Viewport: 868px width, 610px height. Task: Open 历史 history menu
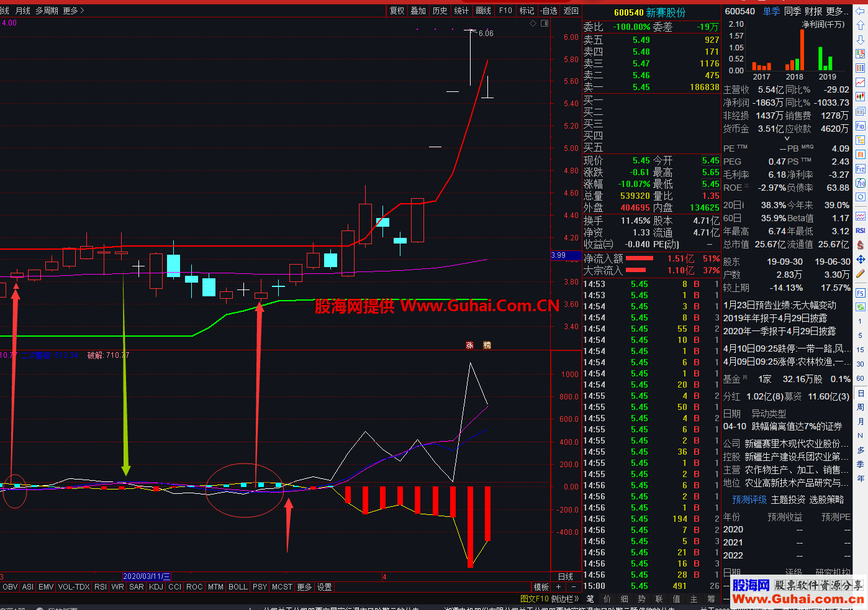(440, 11)
